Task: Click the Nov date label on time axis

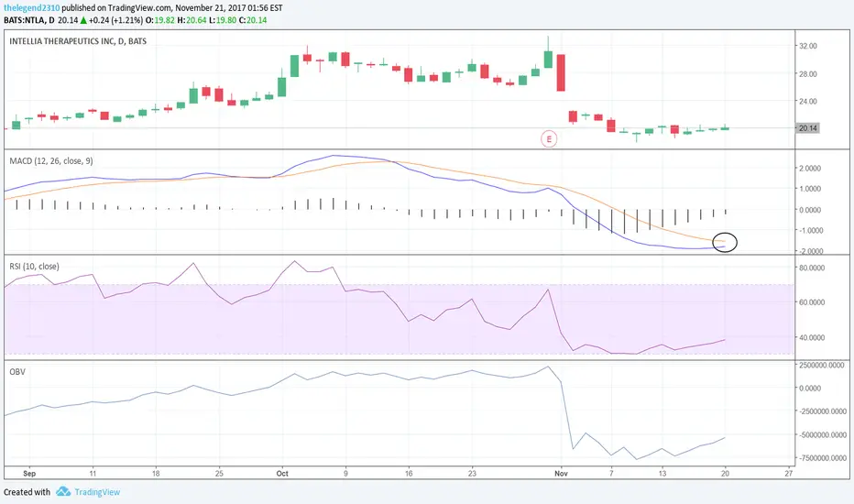Action: 561,474
